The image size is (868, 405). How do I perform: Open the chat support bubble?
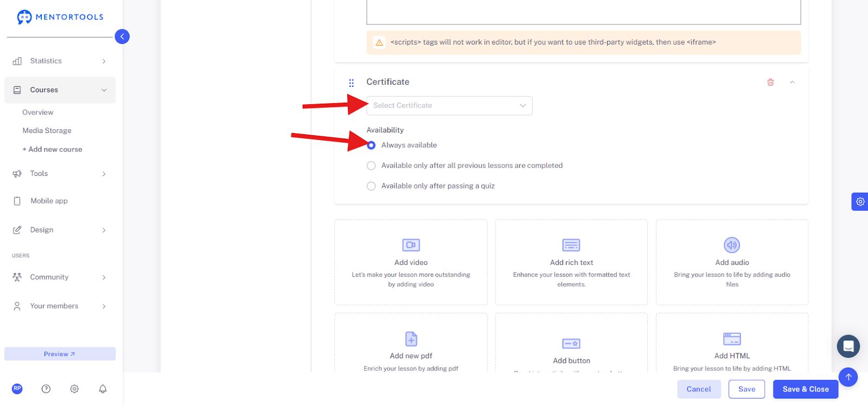(848, 346)
